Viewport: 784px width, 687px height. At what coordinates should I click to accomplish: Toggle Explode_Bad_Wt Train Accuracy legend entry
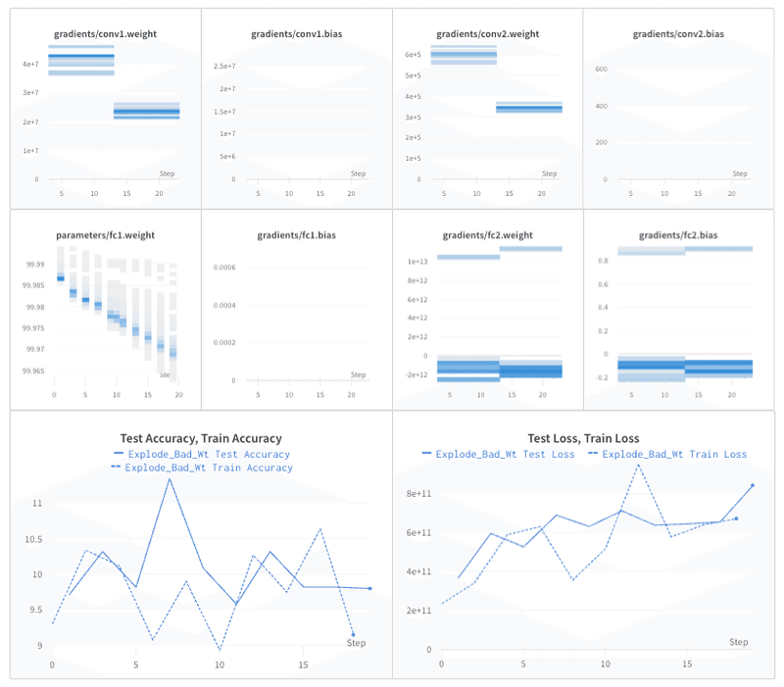202,467
